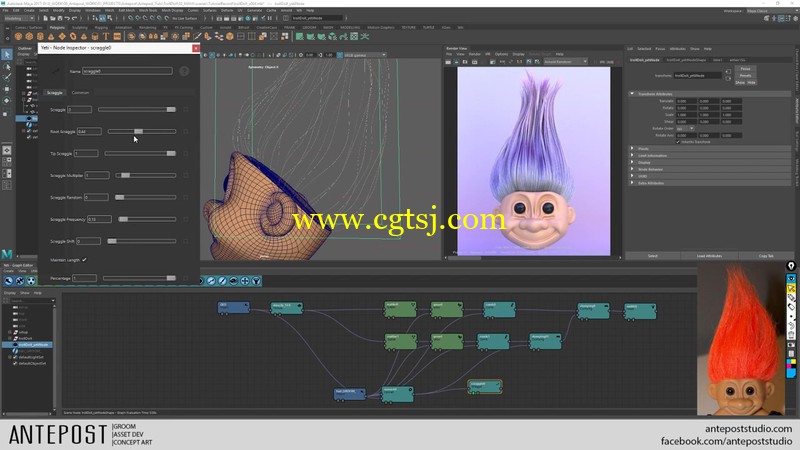Toggle the small checkbox beside Tip Scraggle slider
Viewport: 800px width, 450px height.
tap(186, 154)
